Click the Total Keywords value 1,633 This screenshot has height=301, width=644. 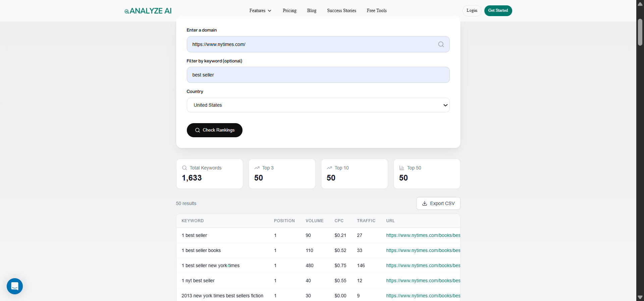point(192,178)
